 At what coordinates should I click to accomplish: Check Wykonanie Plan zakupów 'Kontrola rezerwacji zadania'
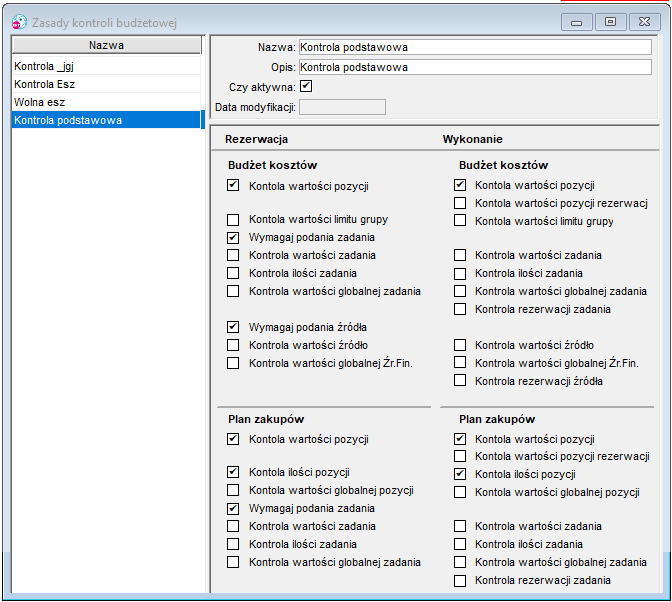coord(460,581)
